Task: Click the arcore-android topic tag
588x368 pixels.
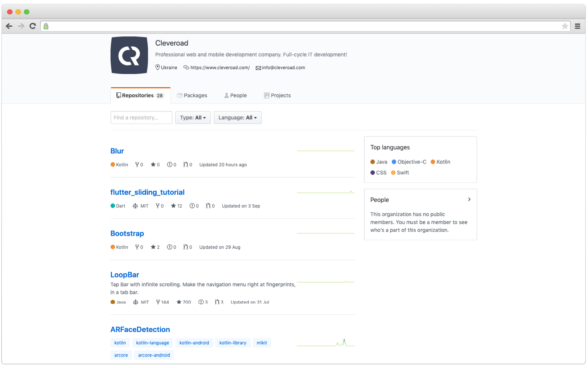Action: coord(154,355)
